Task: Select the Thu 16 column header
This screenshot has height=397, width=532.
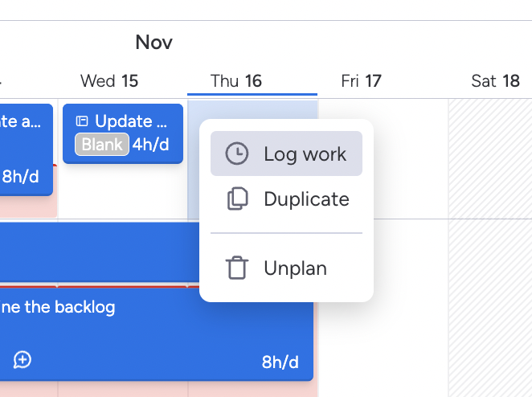Action: pos(236,80)
